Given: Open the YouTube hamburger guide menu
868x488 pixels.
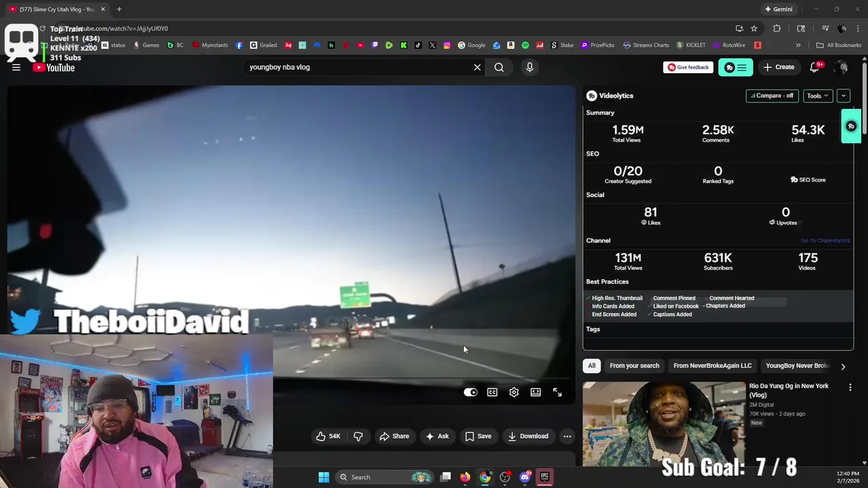Looking at the screenshot, I should tap(16, 67).
